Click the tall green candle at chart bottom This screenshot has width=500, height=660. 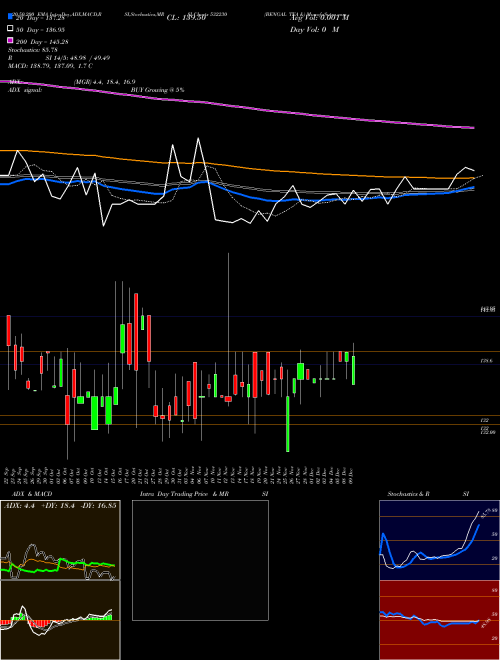tap(288, 424)
